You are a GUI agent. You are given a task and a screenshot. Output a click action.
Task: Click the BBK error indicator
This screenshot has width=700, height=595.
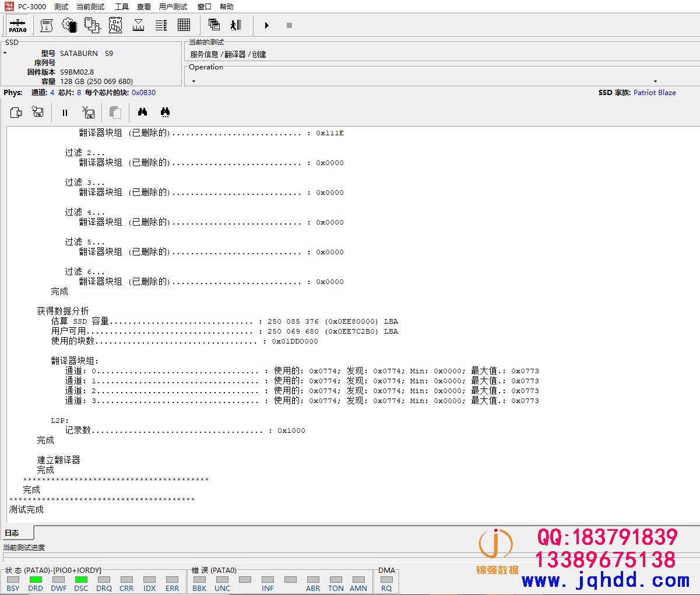point(200,580)
